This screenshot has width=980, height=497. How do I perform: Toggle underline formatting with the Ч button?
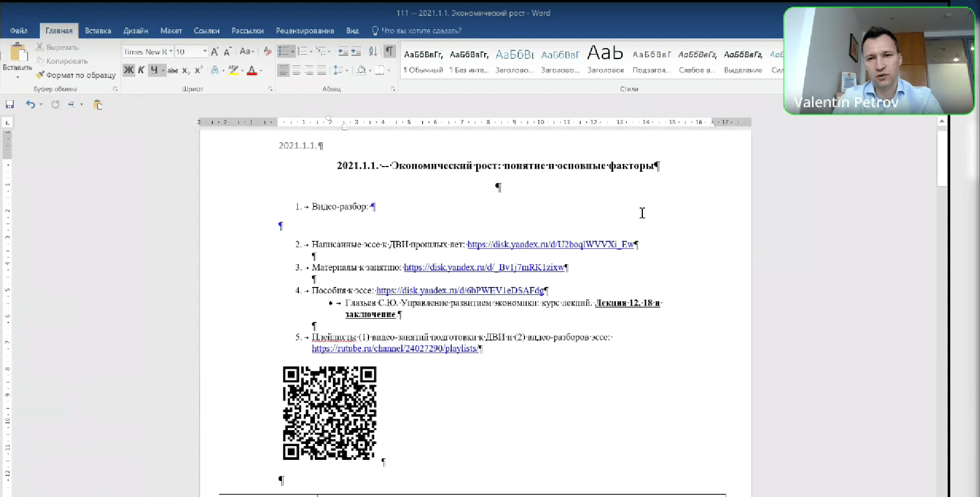pyautogui.click(x=153, y=70)
